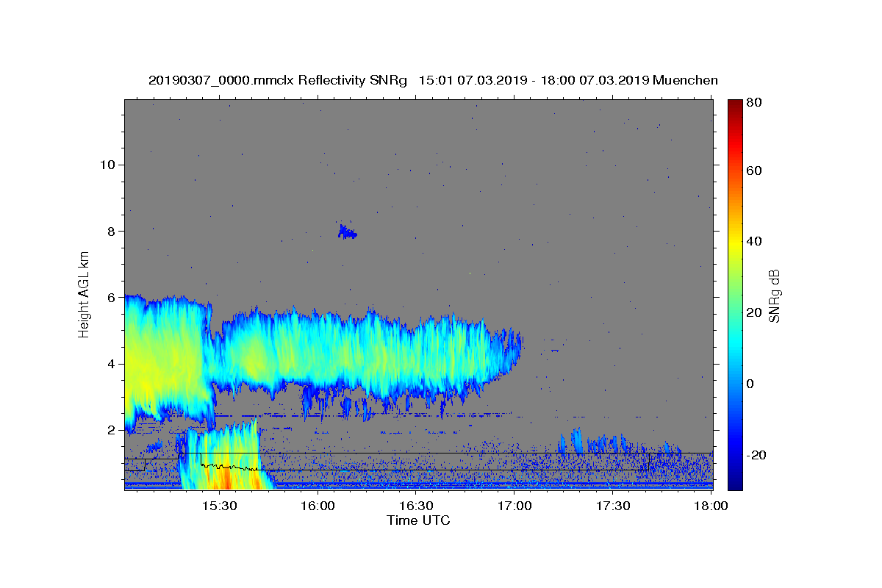
Task: Click the colorbar value 80
Action: 754,103
